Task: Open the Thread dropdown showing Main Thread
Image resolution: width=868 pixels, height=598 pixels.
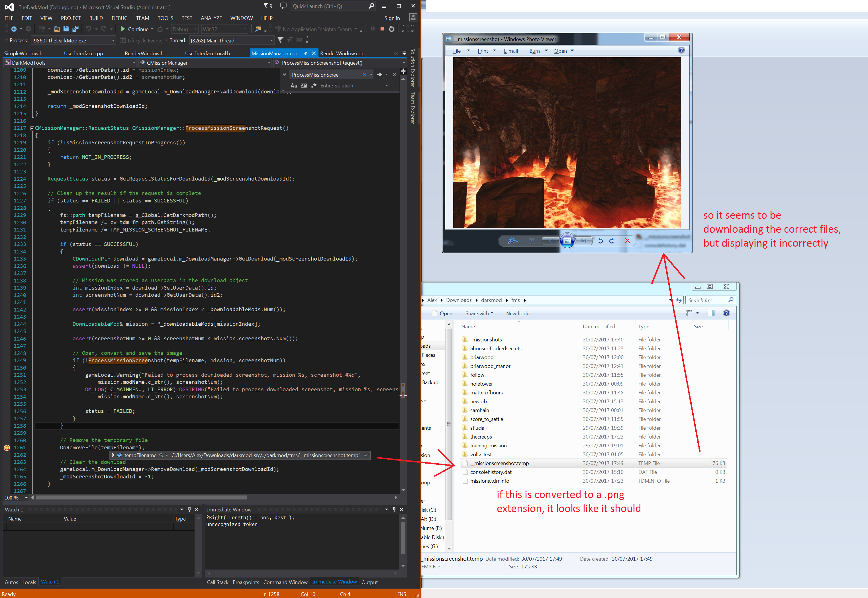Action: click(232, 40)
